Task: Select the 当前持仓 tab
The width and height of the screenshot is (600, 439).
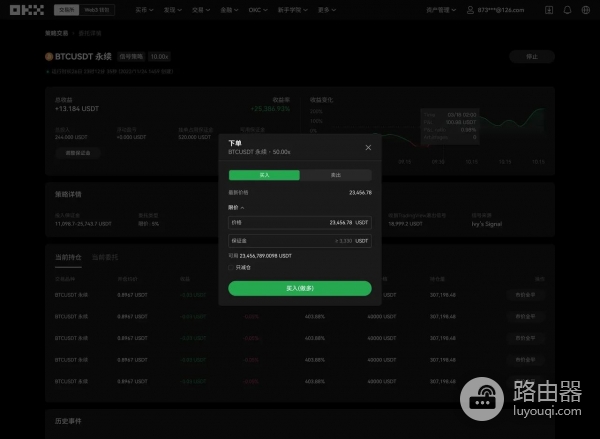Action: 68,257
